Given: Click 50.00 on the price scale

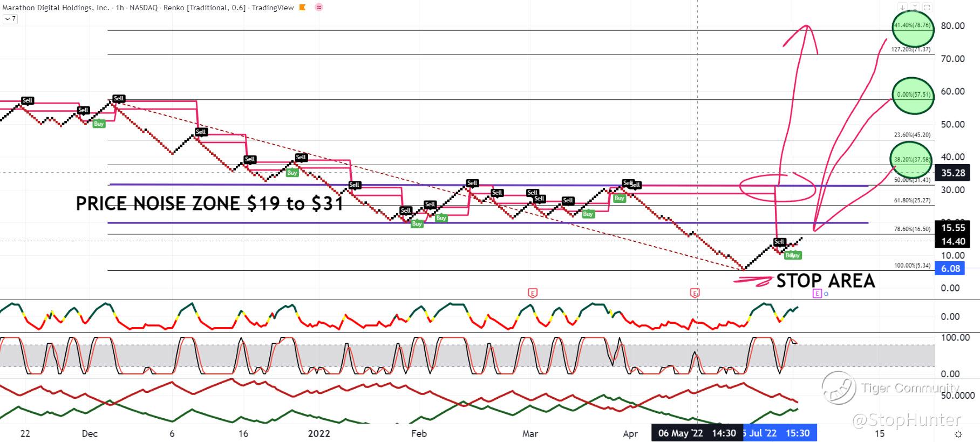Looking at the screenshot, I should [x=952, y=125].
